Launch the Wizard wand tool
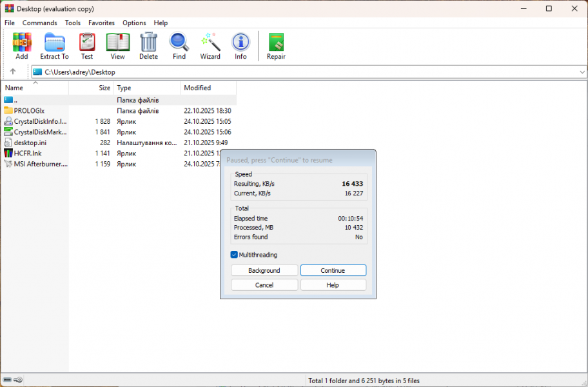 210,46
